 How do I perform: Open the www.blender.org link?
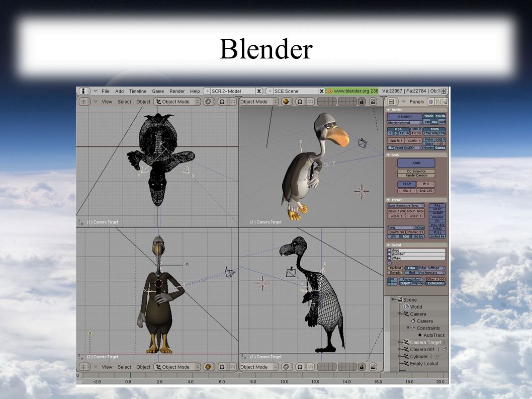352,91
